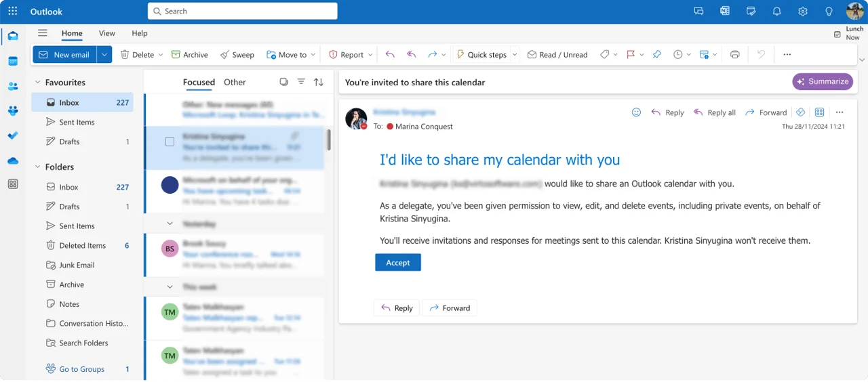Click the New email button
The height and width of the screenshot is (382, 868).
[64, 55]
